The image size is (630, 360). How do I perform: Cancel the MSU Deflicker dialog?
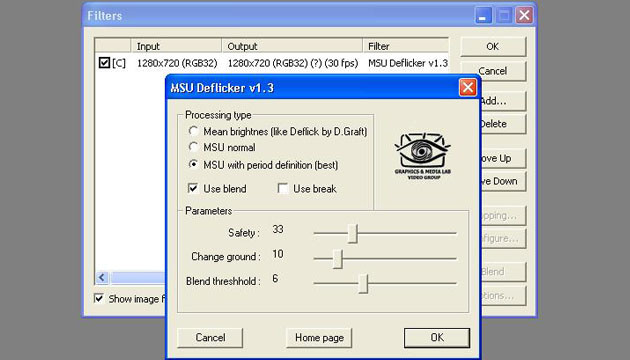[210, 338]
